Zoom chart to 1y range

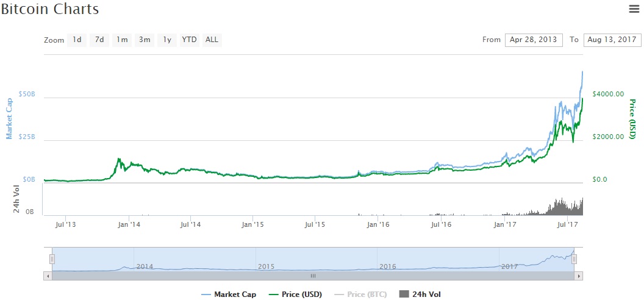coord(166,40)
